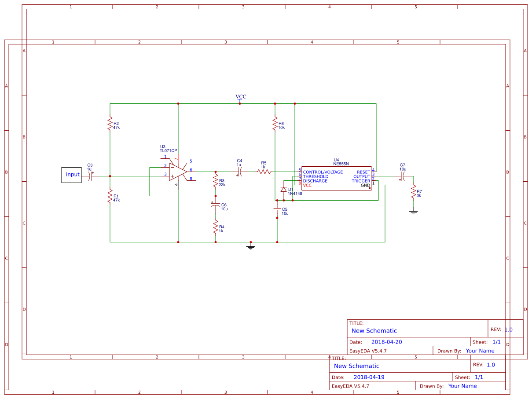532x399 pixels.
Task: Select resistor R2 47k
Action: (x=110, y=124)
